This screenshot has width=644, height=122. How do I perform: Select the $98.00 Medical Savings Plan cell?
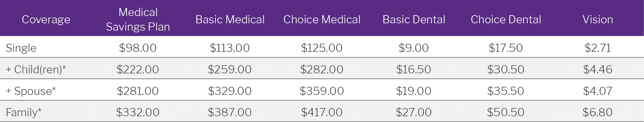138,48
